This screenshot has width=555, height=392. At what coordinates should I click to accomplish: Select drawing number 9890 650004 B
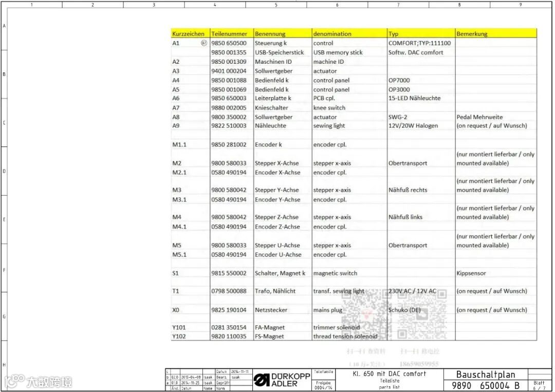coord(485,385)
